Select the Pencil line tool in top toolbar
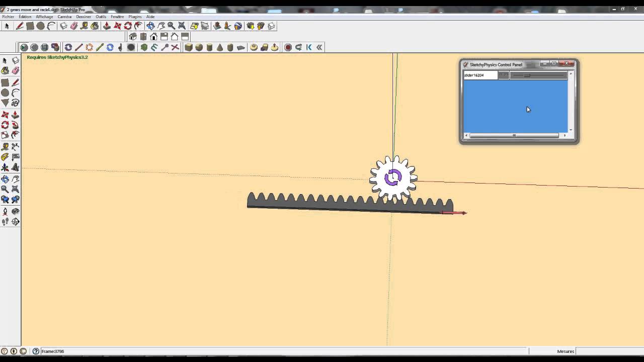Viewport: 644px width, 362px height. 20,26
